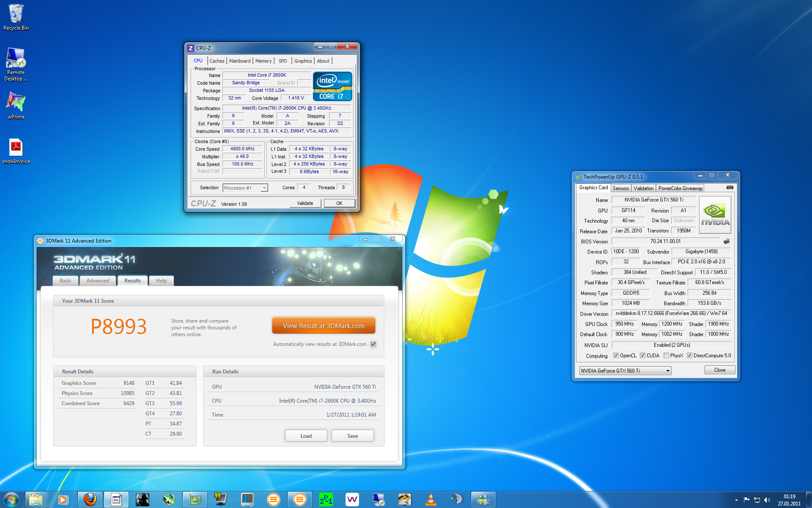Open the Help tab in 3DMark
The height and width of the screenshot is (508, 812).
tap(161, 281)
